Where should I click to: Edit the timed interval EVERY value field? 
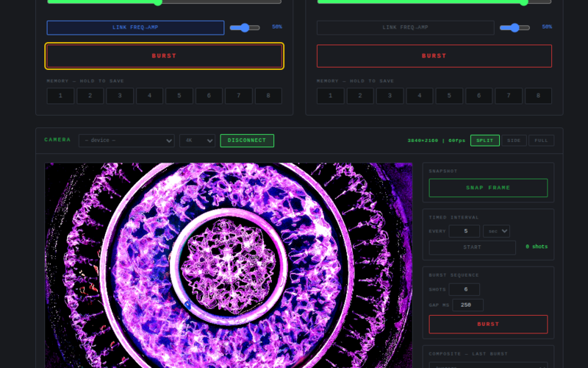pos(465,231)
